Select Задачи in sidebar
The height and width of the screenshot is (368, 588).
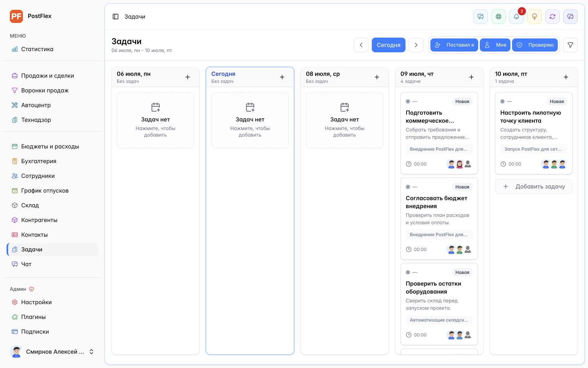point(52,249)
